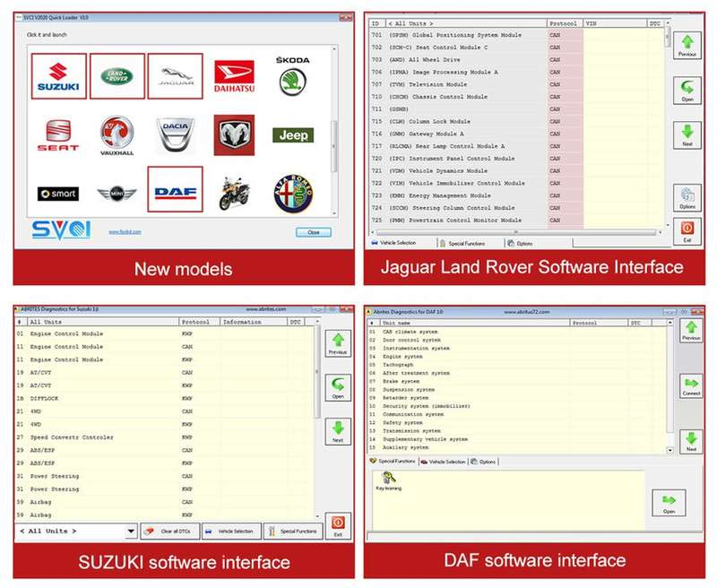
Task: Launch the DAF brand icon
Action: tap(175, 189)
